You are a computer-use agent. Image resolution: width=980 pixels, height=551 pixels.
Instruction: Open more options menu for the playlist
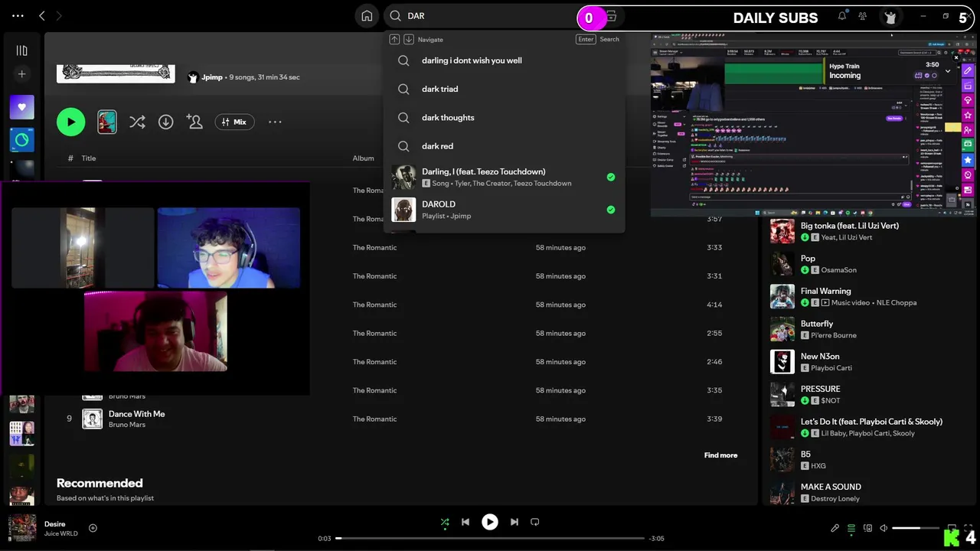tap(275, 122)
